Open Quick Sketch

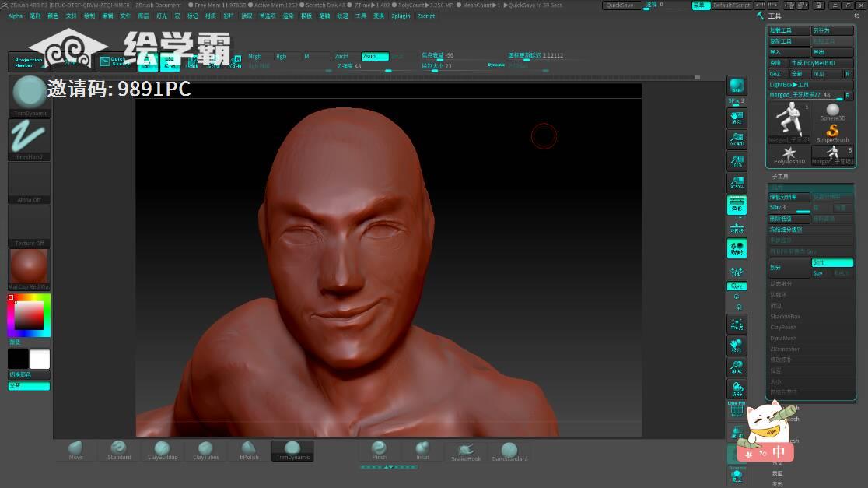(116, 61)
